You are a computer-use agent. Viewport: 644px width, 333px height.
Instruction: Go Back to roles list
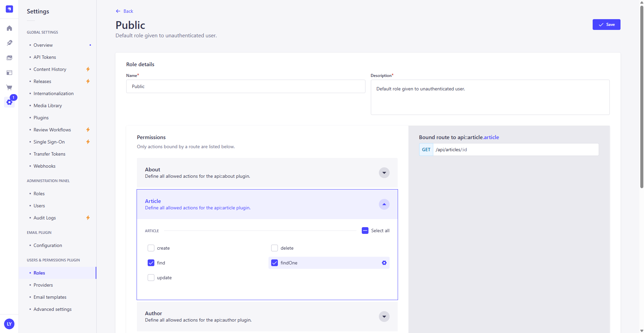pyautogui.click(x=125, y=11)
